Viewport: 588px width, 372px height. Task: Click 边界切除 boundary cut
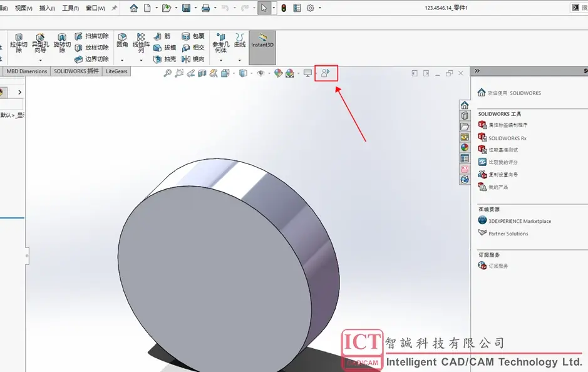[92, 59]
